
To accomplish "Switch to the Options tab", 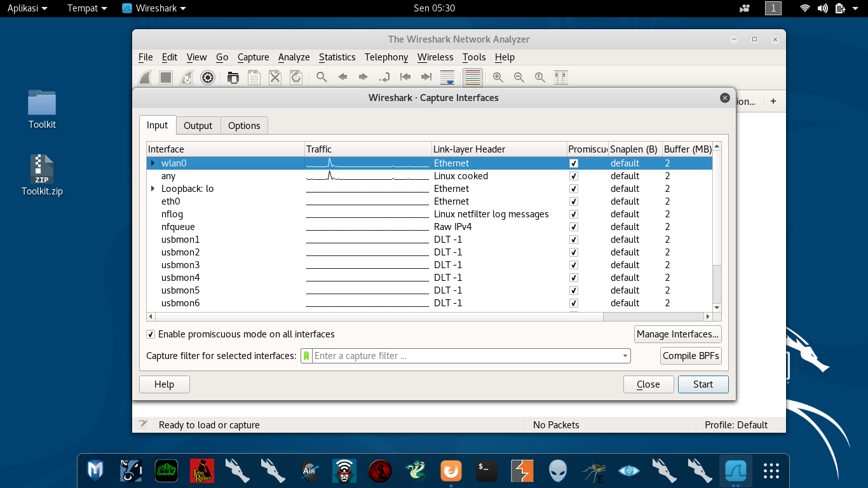I will (x=244, y=126).
